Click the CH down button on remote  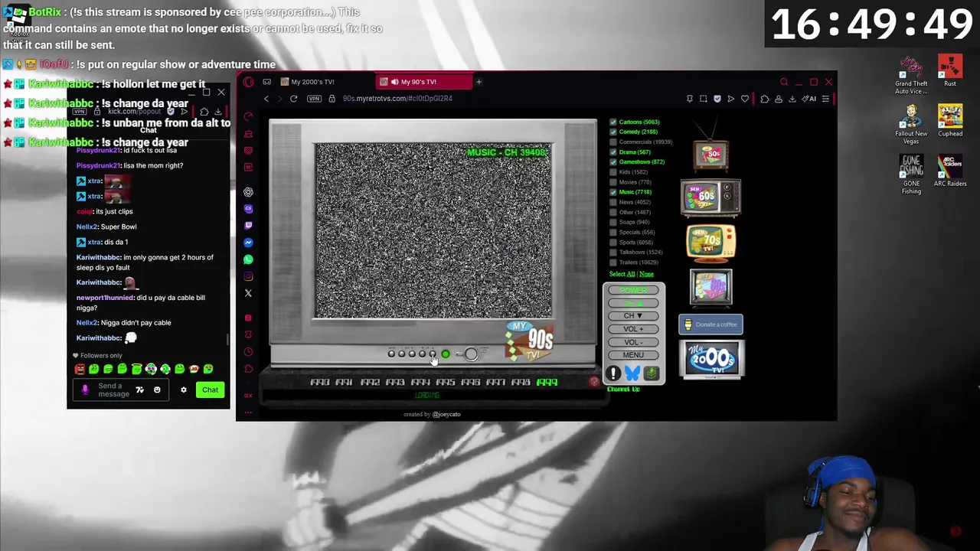pyautogui.click(x=633, y=316)
